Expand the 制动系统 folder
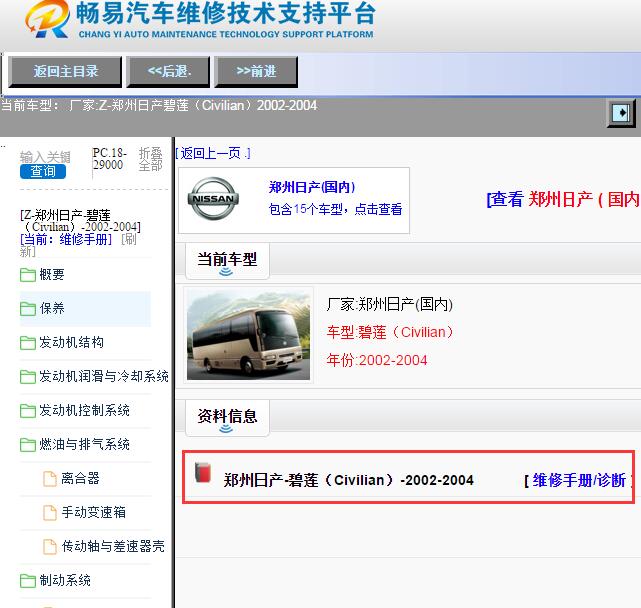641x608 pixels. (65, 580)
